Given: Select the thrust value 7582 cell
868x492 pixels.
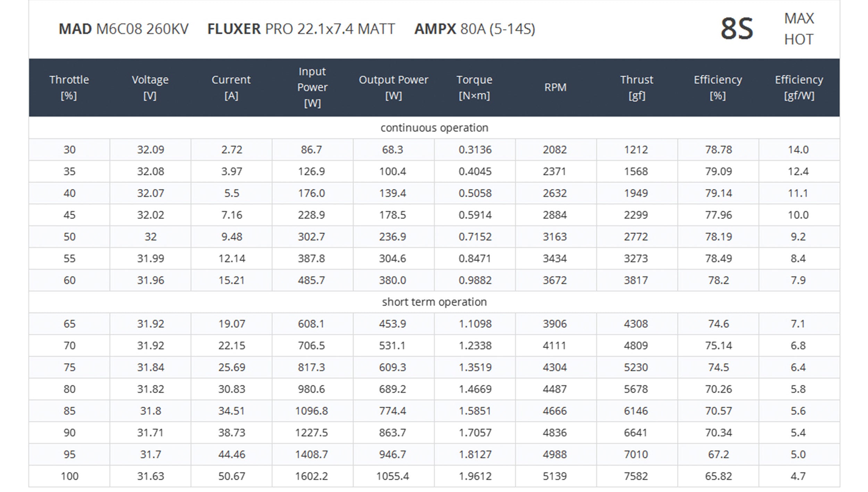Looking at the screenshot, I should pos(636,476).
